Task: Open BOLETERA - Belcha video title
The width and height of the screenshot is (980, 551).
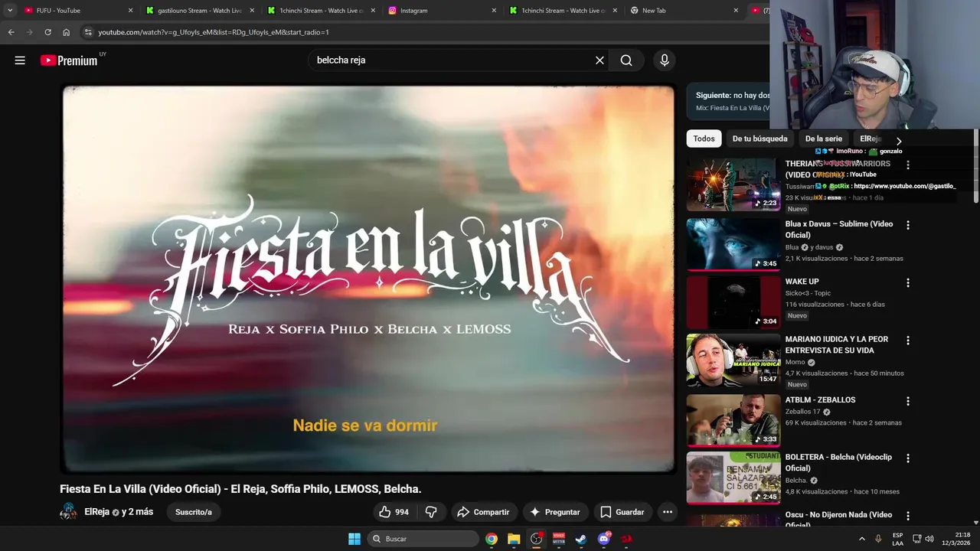Action: [x=838, y=462]
